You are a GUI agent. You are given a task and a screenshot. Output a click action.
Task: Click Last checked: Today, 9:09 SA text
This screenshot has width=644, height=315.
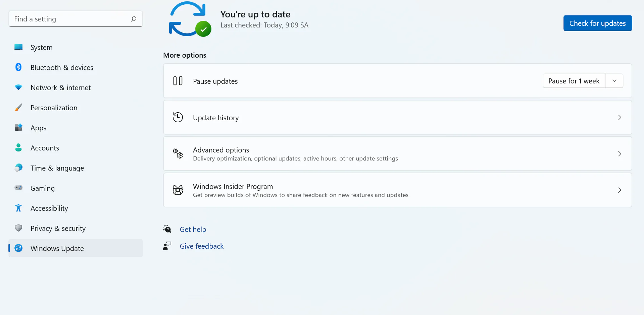[264, 25]
